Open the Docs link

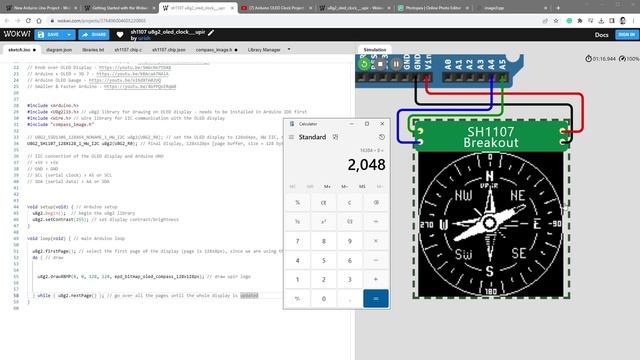coord(601,35)
